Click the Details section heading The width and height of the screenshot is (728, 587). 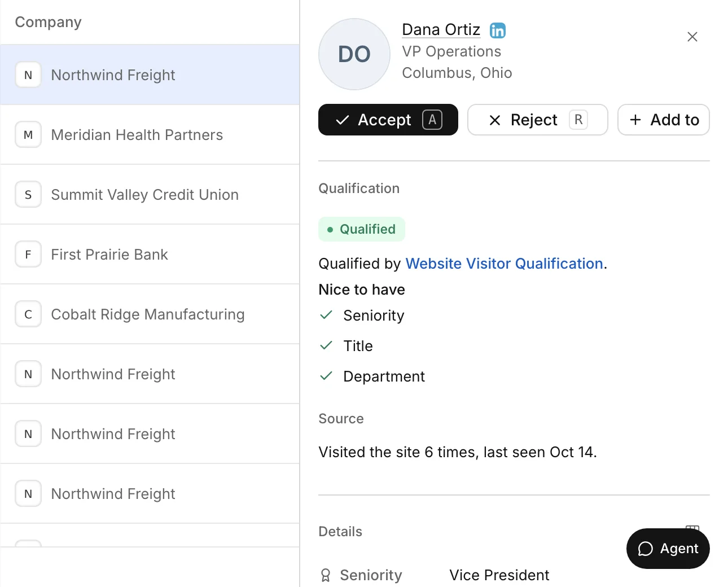coord(340,532)
